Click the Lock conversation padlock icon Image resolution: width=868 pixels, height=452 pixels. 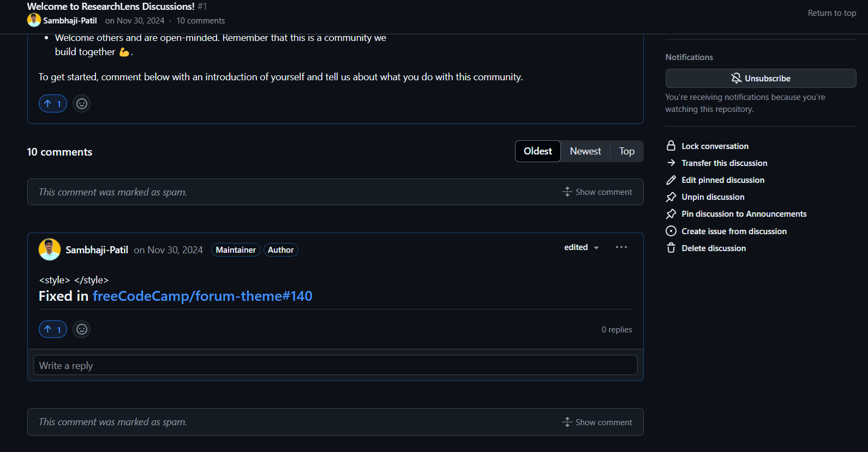pyautogui.click(x=671, y=146)
